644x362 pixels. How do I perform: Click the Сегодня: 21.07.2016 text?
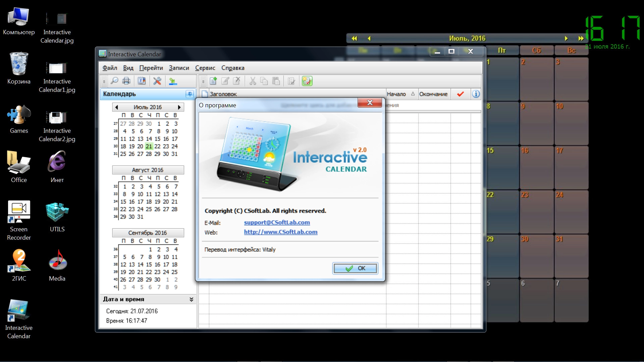(x=132, y=311)
